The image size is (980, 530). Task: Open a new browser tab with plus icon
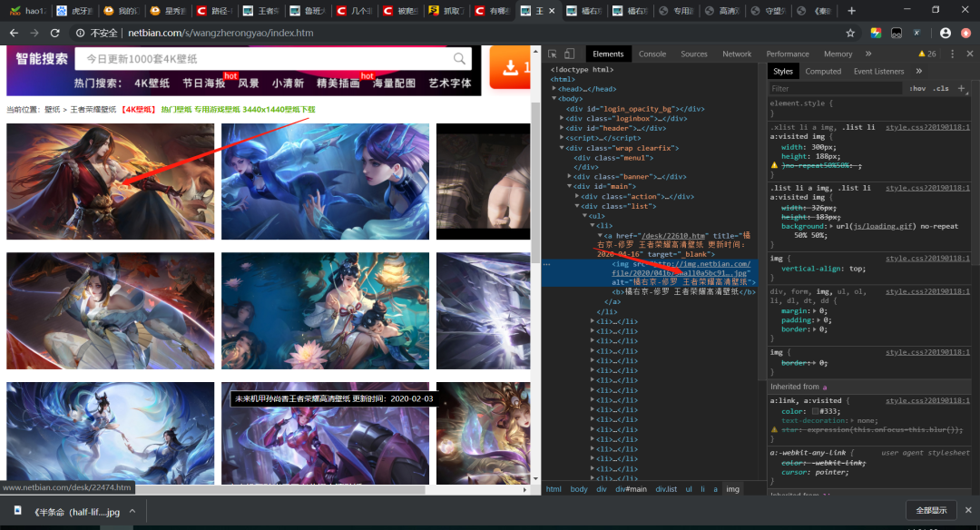[851, 11]
